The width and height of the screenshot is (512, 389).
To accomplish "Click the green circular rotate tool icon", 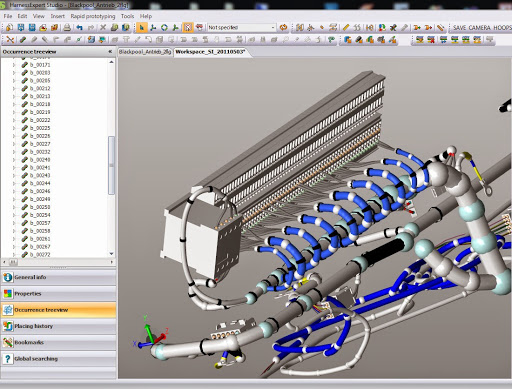I will (x=164, y=27).
